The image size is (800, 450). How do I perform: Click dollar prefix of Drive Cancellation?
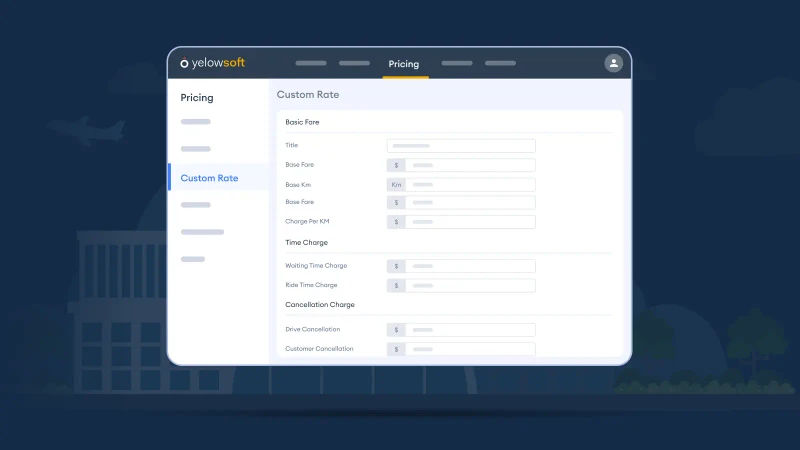[396, 329]
